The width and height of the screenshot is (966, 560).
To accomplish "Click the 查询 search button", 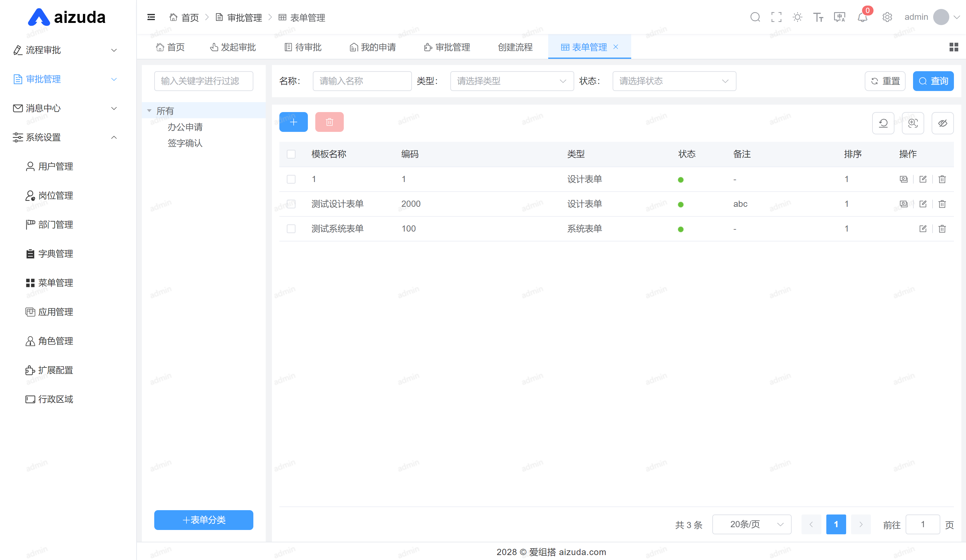I will tap(933, 81).
